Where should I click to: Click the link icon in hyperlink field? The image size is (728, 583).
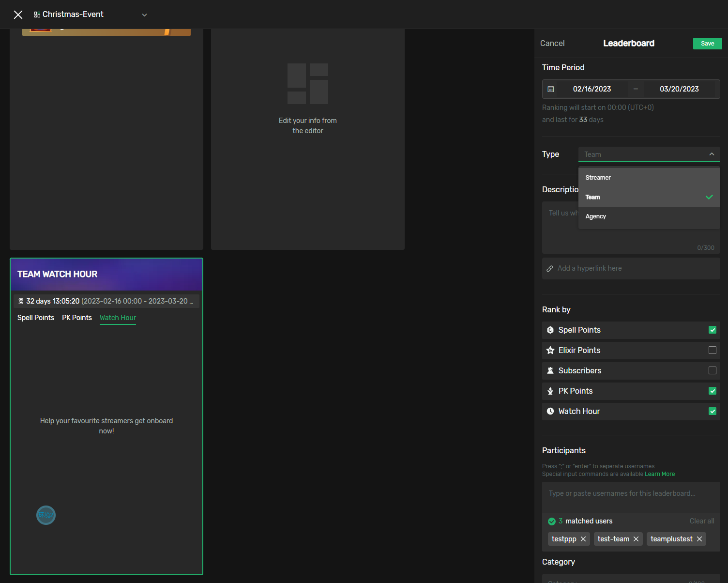point(550,268)
